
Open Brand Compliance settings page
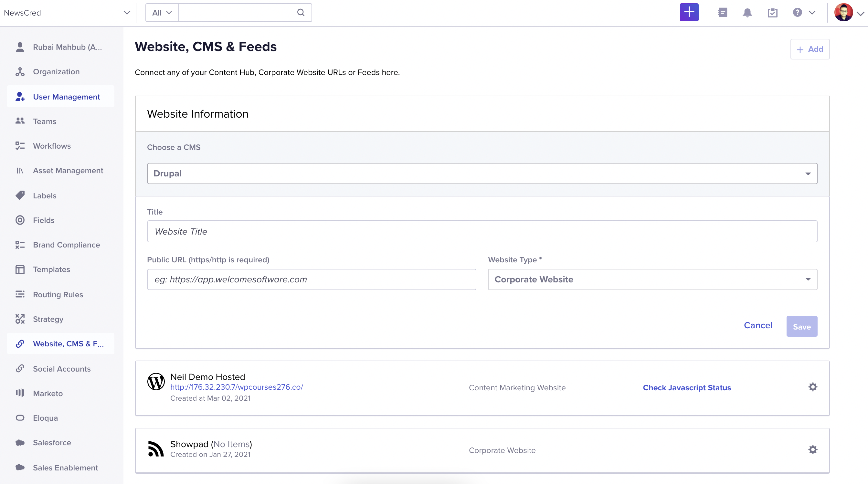(x=66, y=245)
